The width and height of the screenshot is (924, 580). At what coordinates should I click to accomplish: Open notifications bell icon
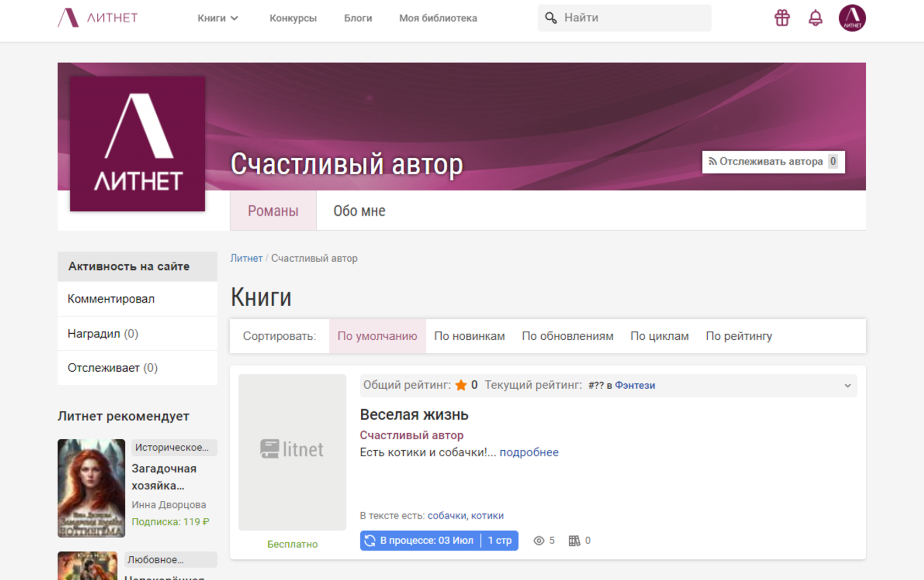click(815, 18)
